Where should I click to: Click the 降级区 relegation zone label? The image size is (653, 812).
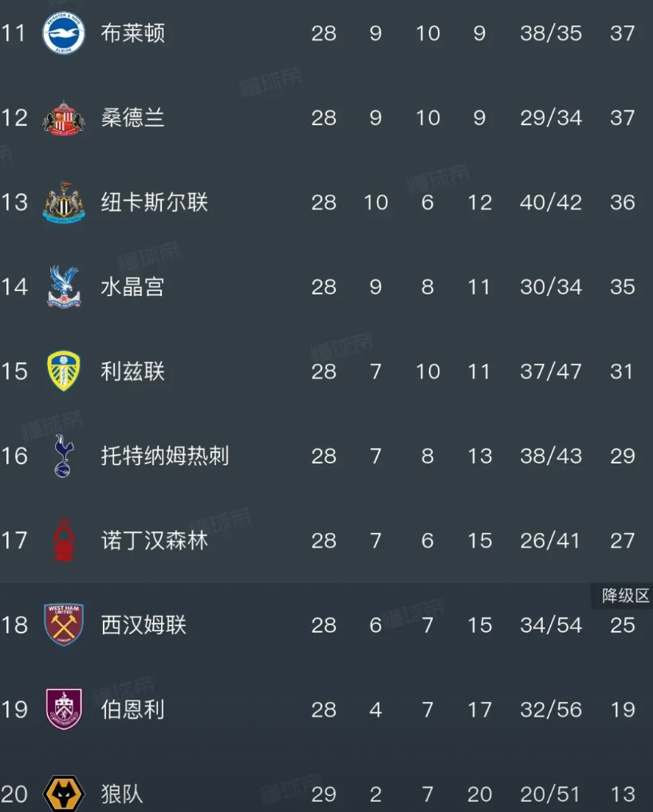[625, 596]
